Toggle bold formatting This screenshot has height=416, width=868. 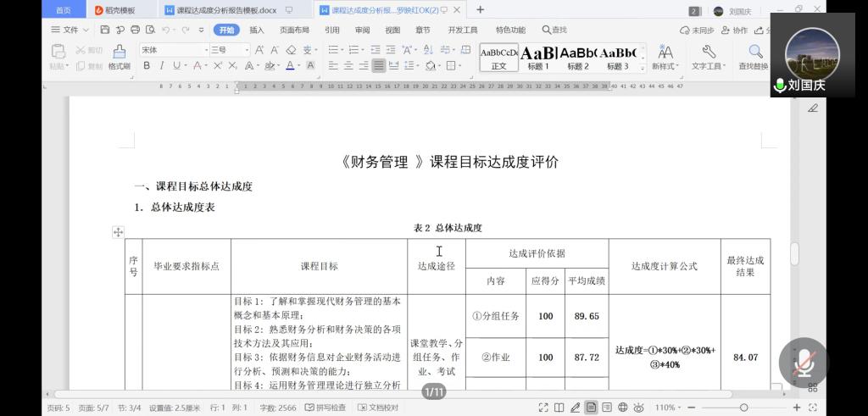147,66
